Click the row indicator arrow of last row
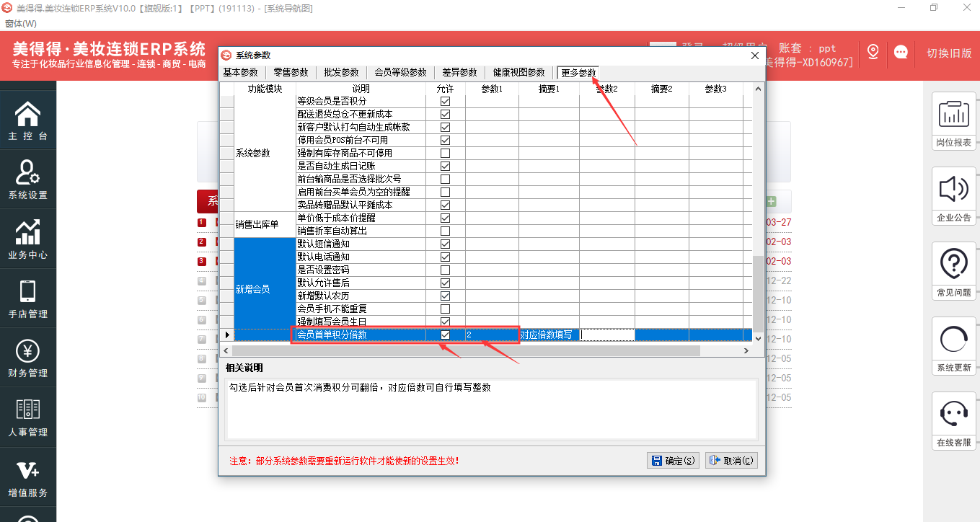The image size is (980, 522). 227,335
